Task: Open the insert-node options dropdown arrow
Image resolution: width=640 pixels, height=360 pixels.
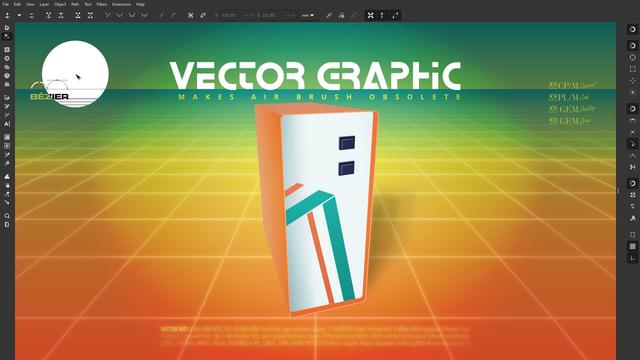Action: (19, 15)
